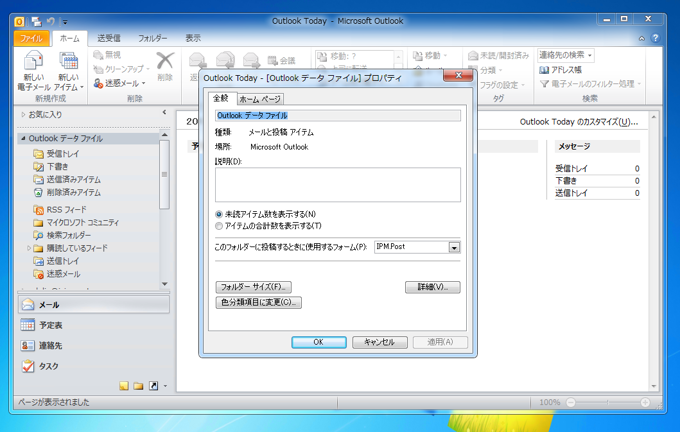Image resolution: width=680 pixels, height=432 pixels.
Task: Open Customize Outlook Today link
Action: pyautogui.click(x=579, y=122)
